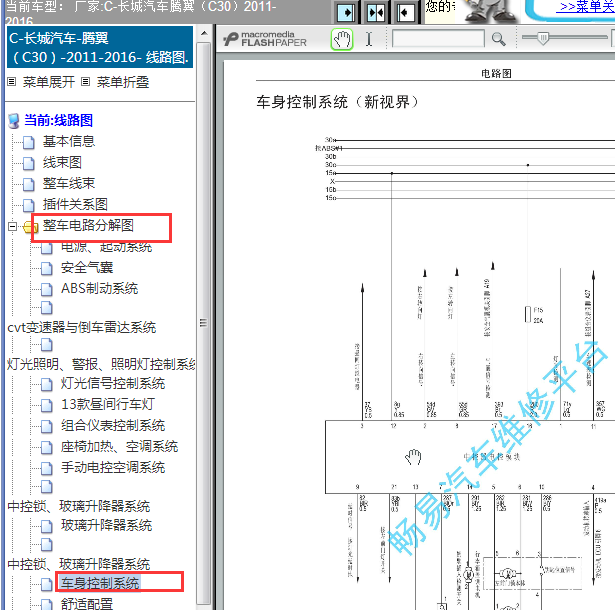This screenshot has width=615, height=610.
Task: Click page icon beside 整车线束
Action: tap(28, 184)
